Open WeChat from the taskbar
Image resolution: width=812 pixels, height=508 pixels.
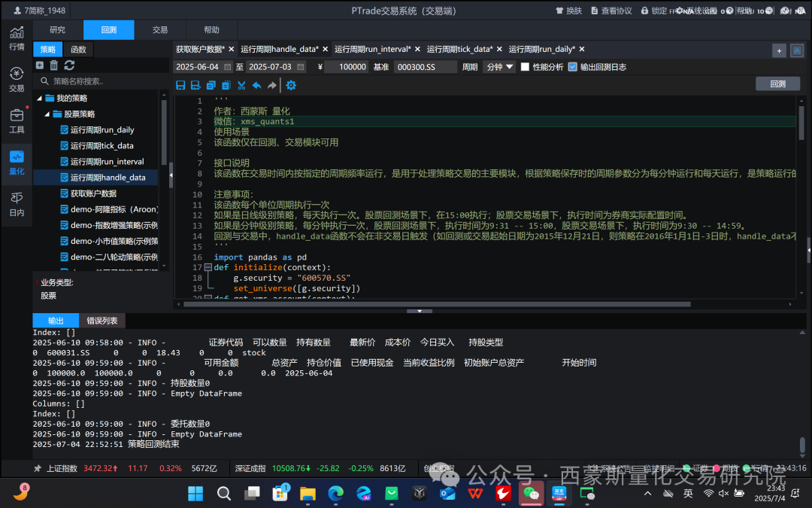tap(531, 493)
